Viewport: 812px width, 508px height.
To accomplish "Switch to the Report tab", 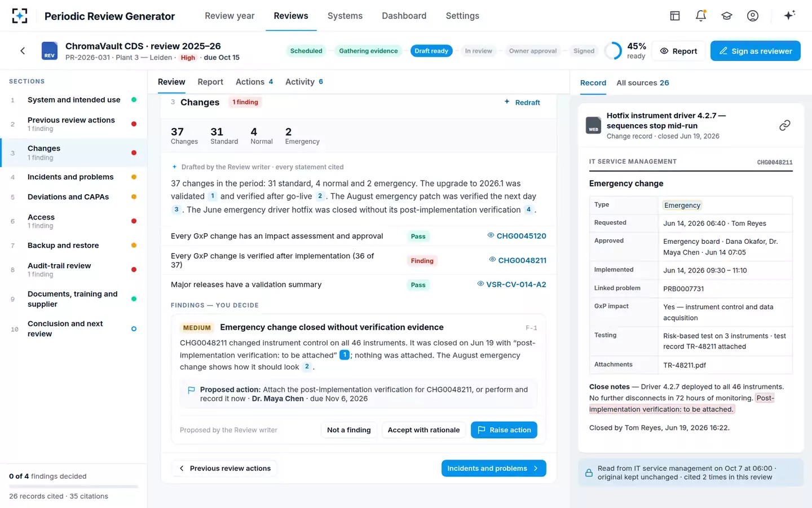I will click(x=210, y=82).
